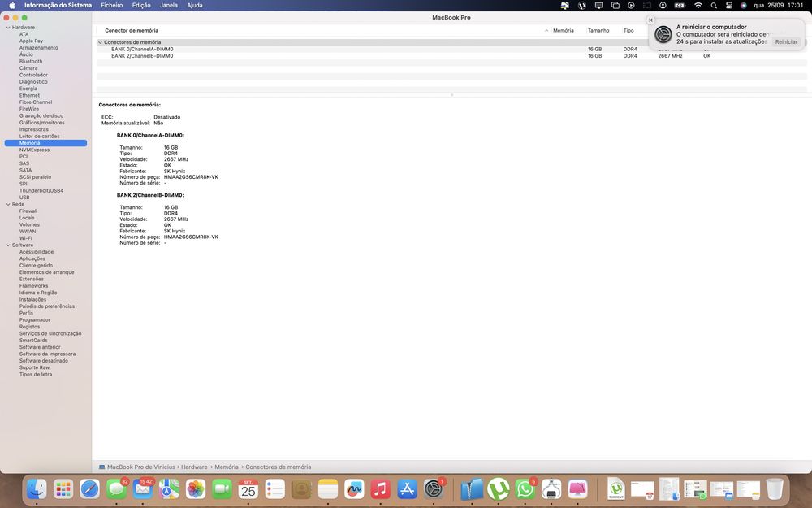
Task: Open the Ajuda menu
Action: 195,5
